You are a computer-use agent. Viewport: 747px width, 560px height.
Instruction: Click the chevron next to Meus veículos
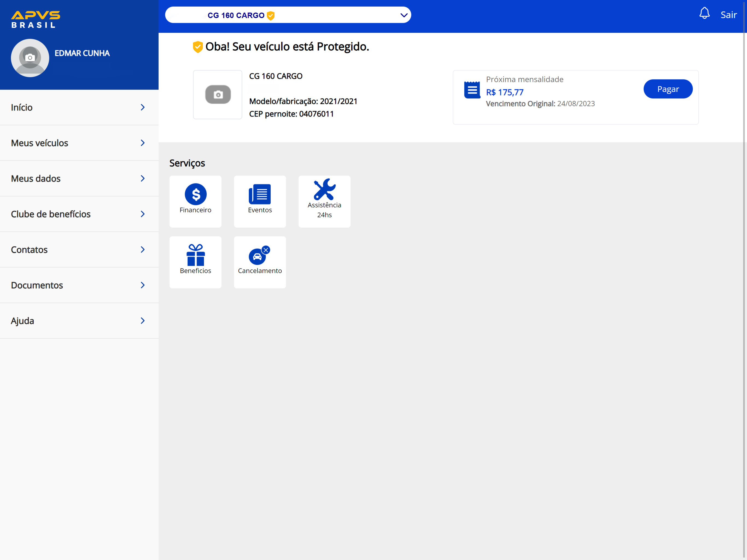coord(142,143)
